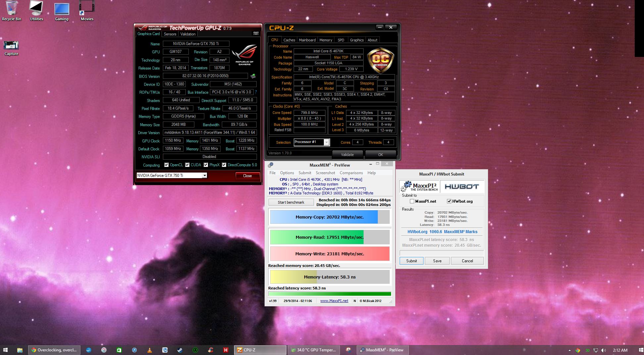Click the Start benchmark button

pyautogui.click(x=291, y=202)
